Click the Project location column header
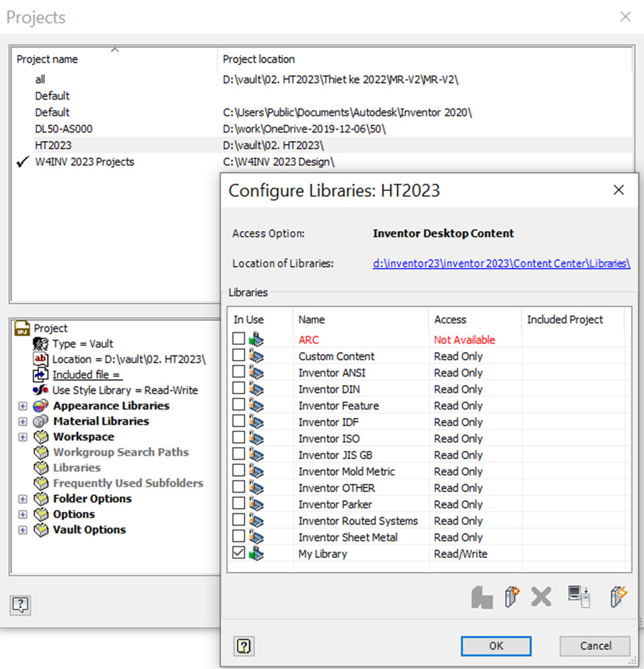 click(424, 59)
